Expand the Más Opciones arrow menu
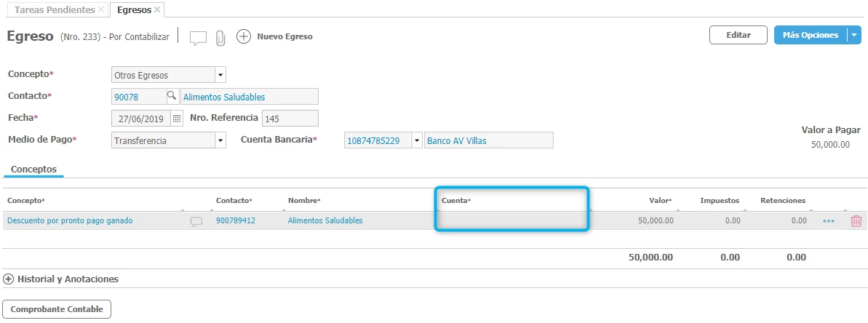868x323 pixels. click(854, 35)
